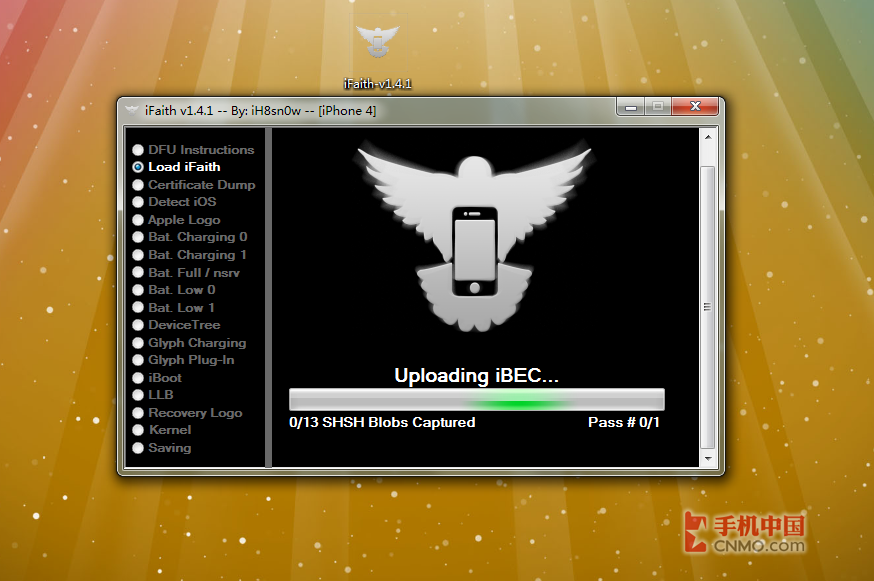Image resolution: width=874 pixels, height=581 pixels.
Task: Select the Load iFaith radio button
Action: (x=138, y=167)
